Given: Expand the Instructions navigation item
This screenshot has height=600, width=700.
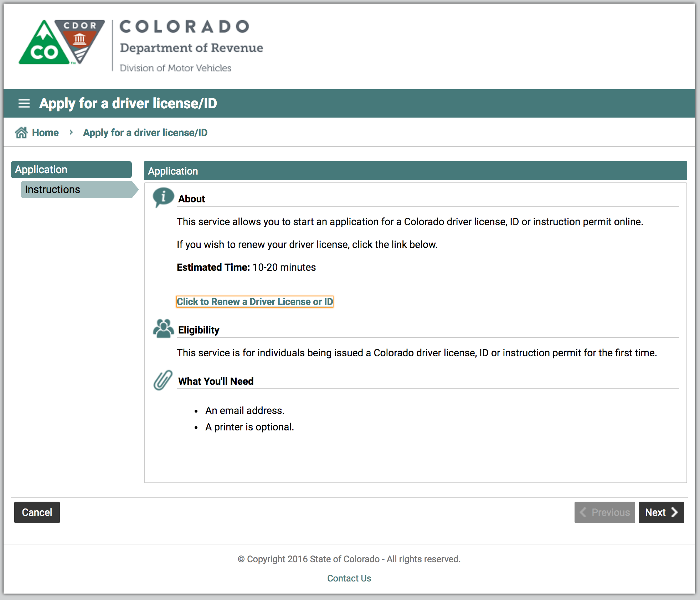Looking at the screenshot, I should 71,189.
